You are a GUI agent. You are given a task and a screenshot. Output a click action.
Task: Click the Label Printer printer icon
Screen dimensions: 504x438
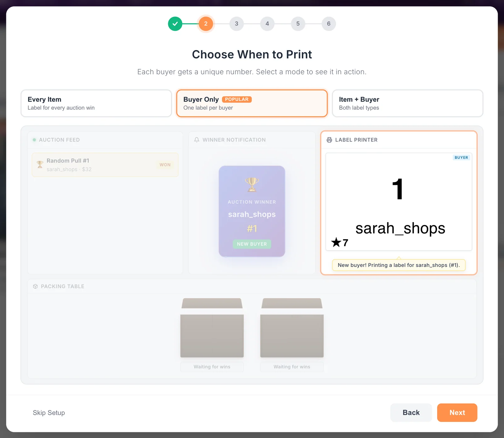[329, 140]
